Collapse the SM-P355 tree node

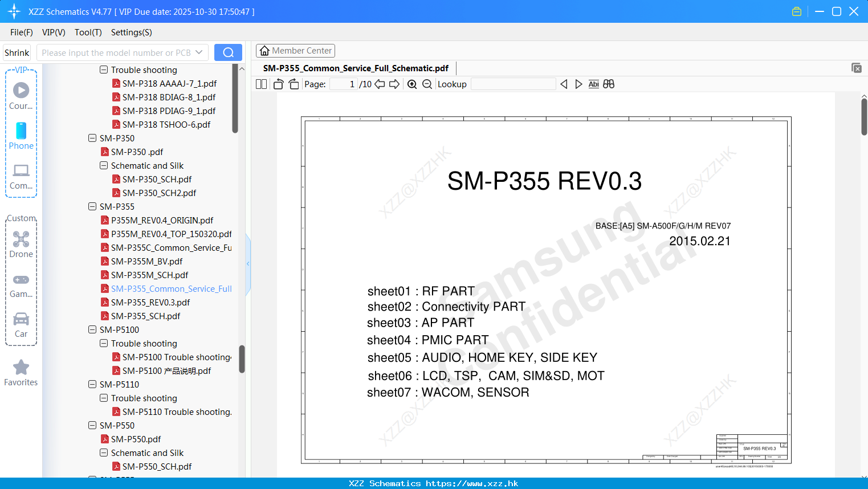92,206
